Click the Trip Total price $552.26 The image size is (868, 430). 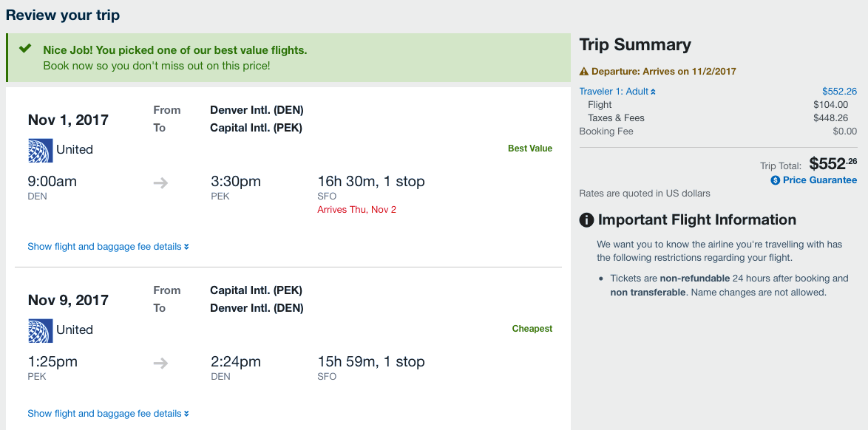(x=833, y=164)
